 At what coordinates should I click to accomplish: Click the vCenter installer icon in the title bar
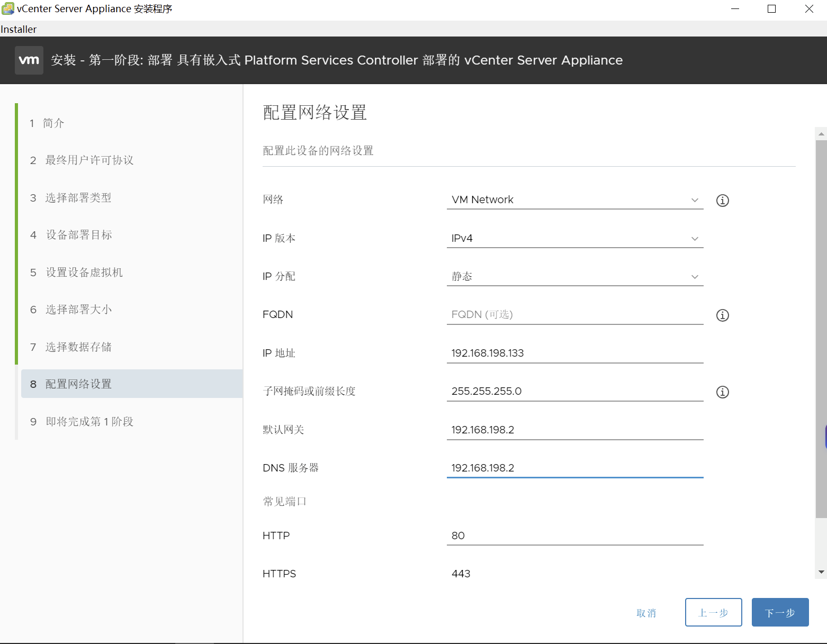click(7, 8)
